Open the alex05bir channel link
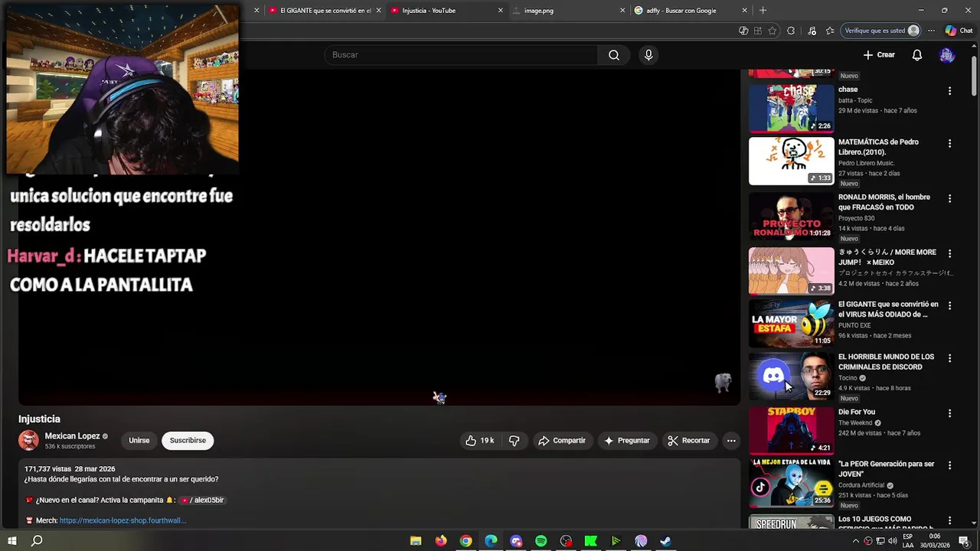This screenshot has width=980, height=551. pos(202,500)
